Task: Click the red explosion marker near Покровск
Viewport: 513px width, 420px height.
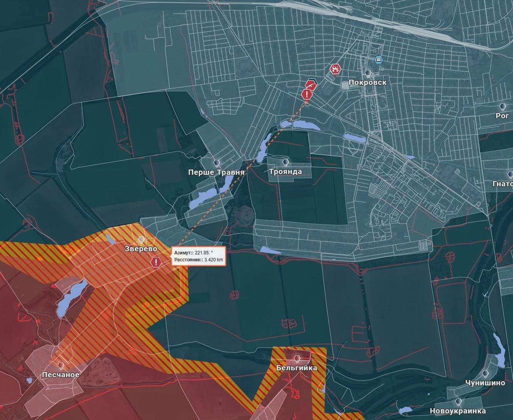Action: click(x=335, y=69)
